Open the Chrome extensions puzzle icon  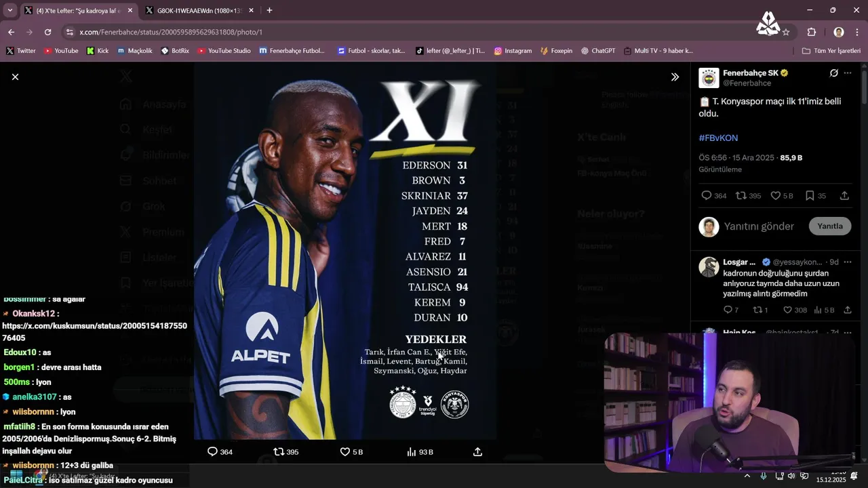point(812,32)
